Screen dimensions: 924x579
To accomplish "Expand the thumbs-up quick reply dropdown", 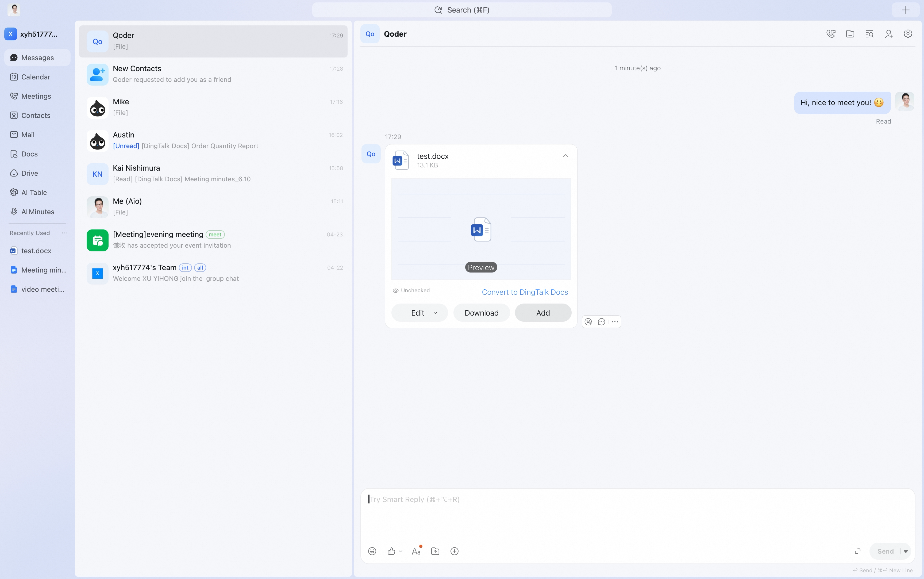I will pyautogui.click(x=401, y=551).
